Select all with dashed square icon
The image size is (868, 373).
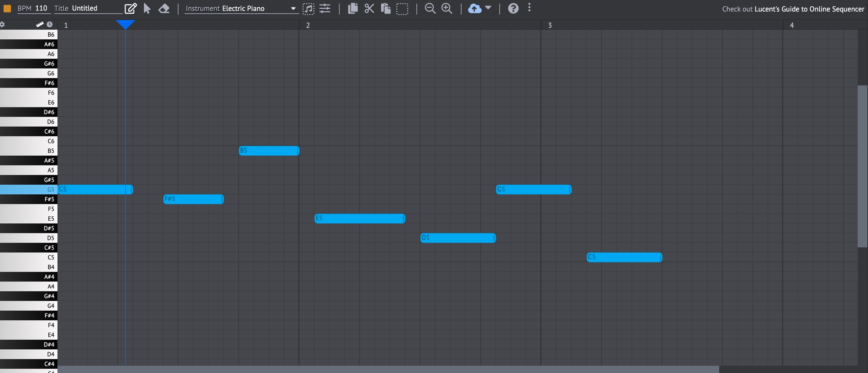point(402,9)
